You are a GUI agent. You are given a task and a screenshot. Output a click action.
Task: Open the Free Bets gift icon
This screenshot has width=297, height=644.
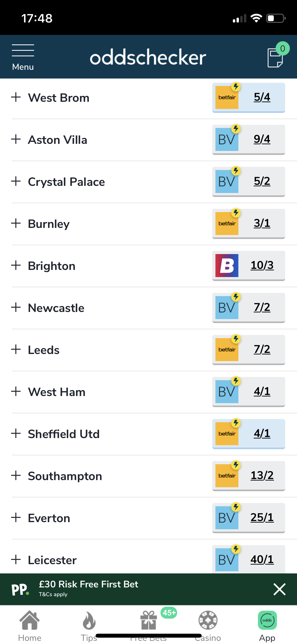[x=148, y=620]
